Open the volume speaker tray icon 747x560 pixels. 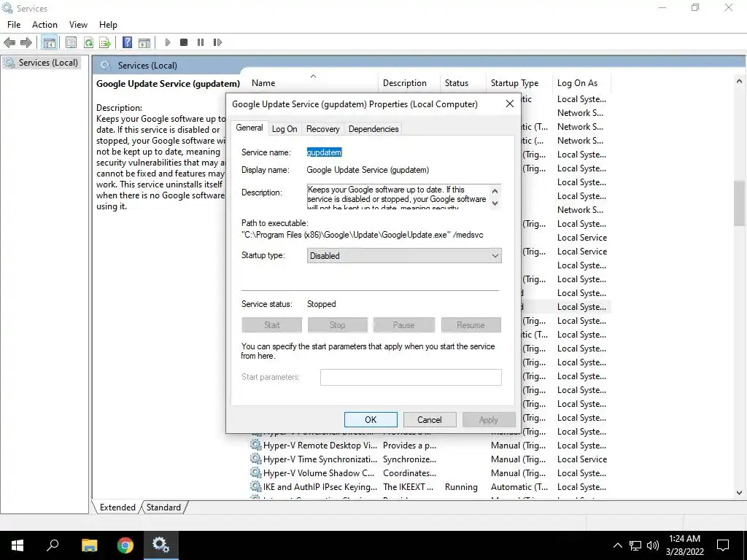click(x=653, y=545)
